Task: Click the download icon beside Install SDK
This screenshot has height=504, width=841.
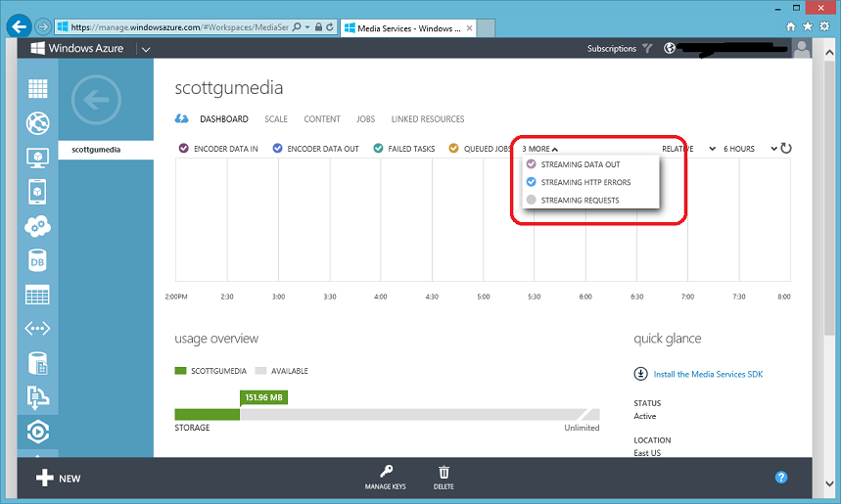Action: pos(641,374)
